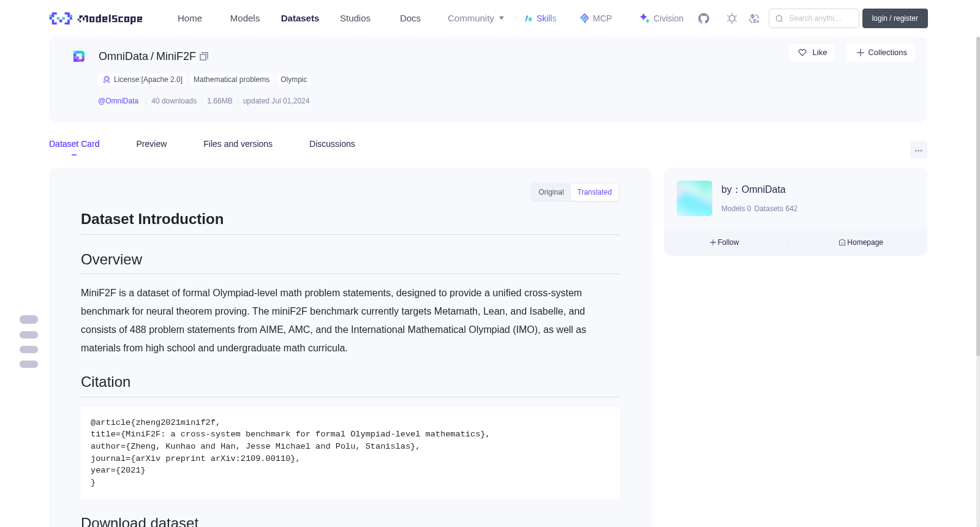Click the '1.66MB' size text
The image size is (980, 527).
point(220,101)
